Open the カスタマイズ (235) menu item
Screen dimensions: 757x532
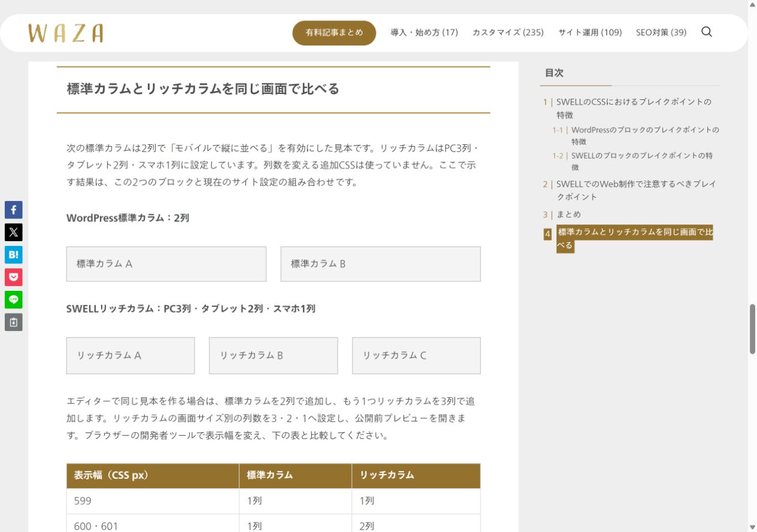508,33
